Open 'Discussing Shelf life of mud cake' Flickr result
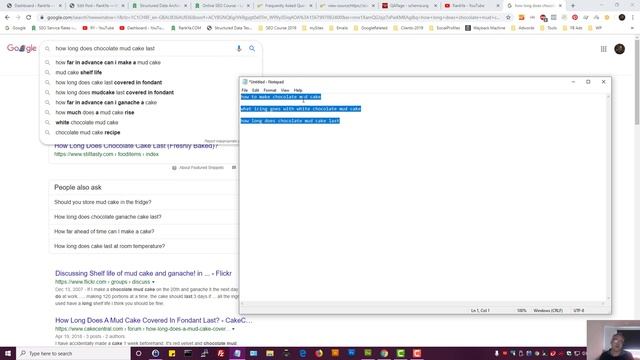The image size is (640, 360). click(143, 273)
